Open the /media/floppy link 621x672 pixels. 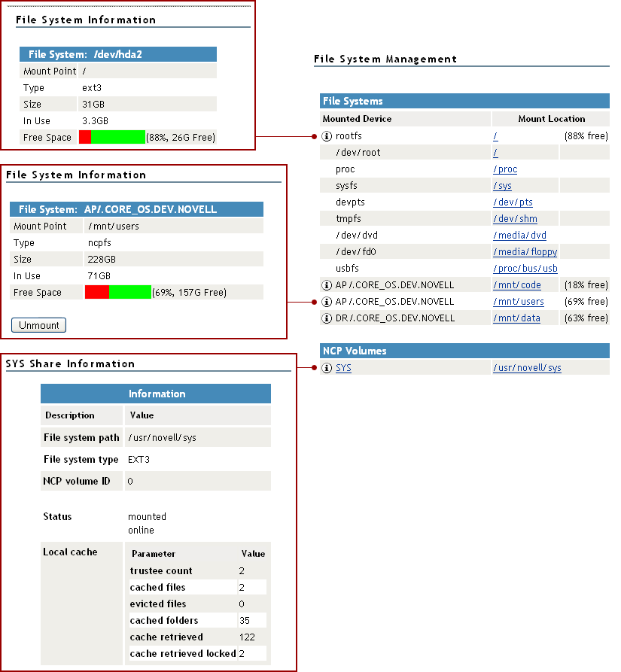(525, 252)
